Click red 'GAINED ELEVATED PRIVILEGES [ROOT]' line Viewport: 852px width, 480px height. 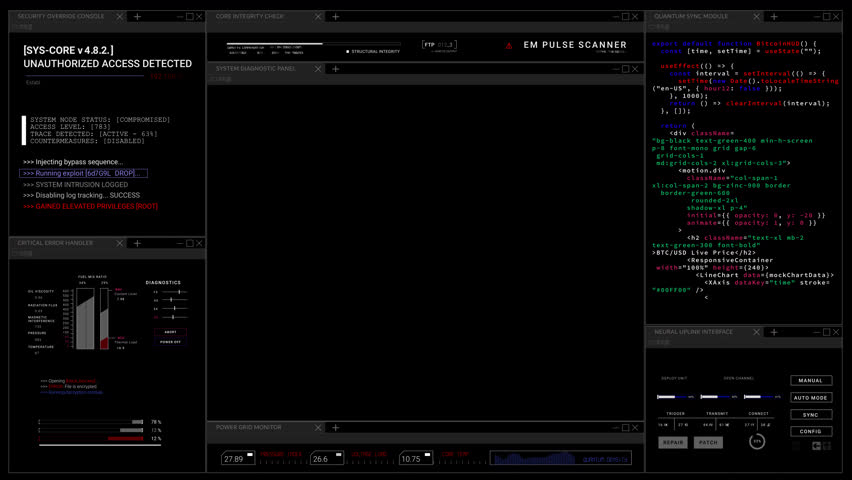[x=90, y=207]
